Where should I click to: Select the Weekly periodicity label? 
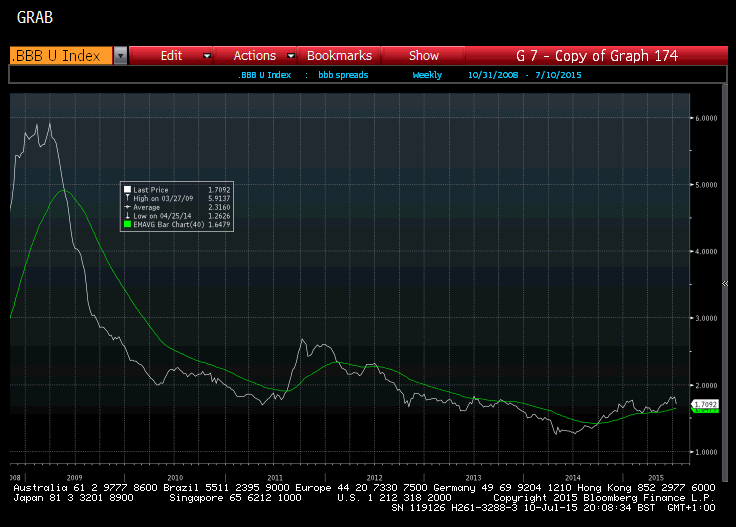[428, 75]
